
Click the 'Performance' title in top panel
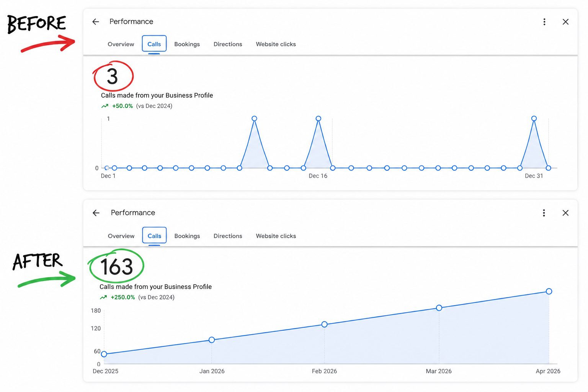131,22
